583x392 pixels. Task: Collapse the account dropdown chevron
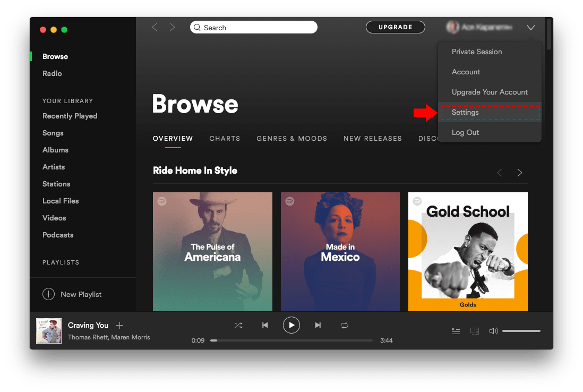[530, 28]
